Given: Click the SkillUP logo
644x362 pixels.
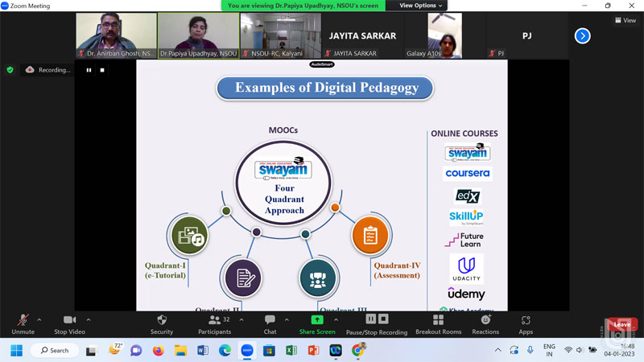Looking at the screenshot, I should (466, 216).
